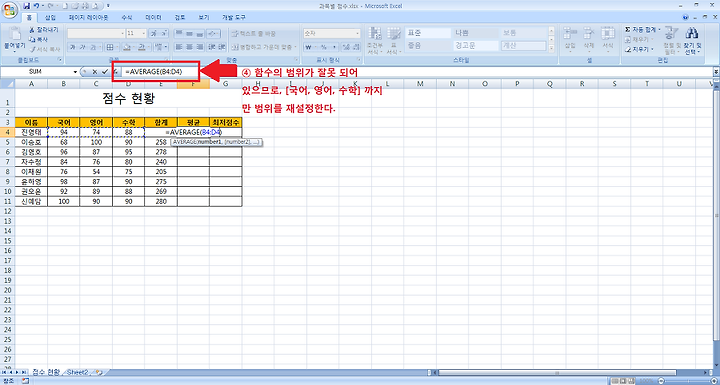Toggle Wrap Text (텍스트 줄 바꿈)
Screen dimensions: 720x385
(x=253, y=34)
